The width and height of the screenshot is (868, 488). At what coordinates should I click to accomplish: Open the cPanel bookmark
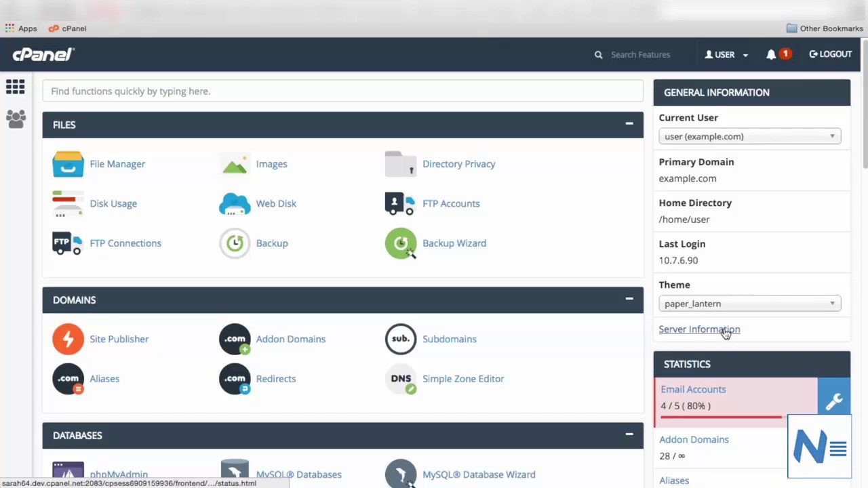coord(67,28)
